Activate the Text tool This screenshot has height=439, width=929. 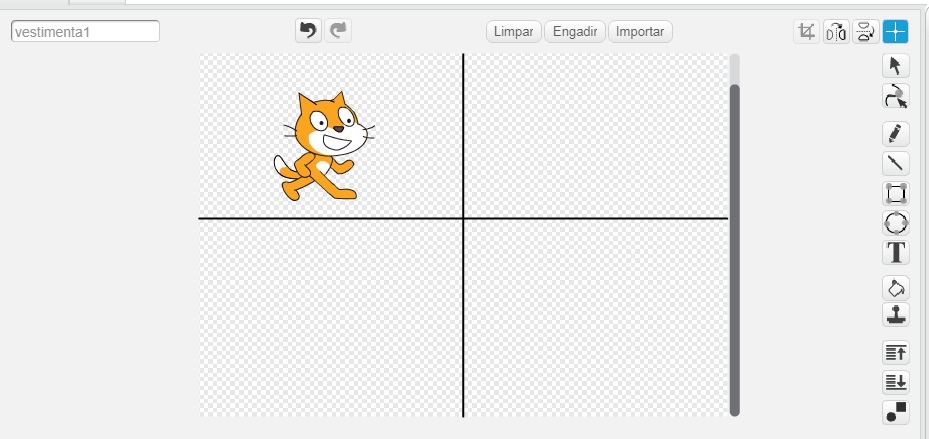pos(895,253)
